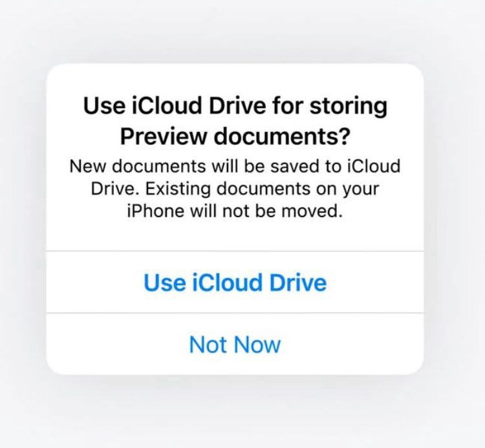Click the "Drive. Existing documents on your" line

pyautogui.click(x=235, y=189)
